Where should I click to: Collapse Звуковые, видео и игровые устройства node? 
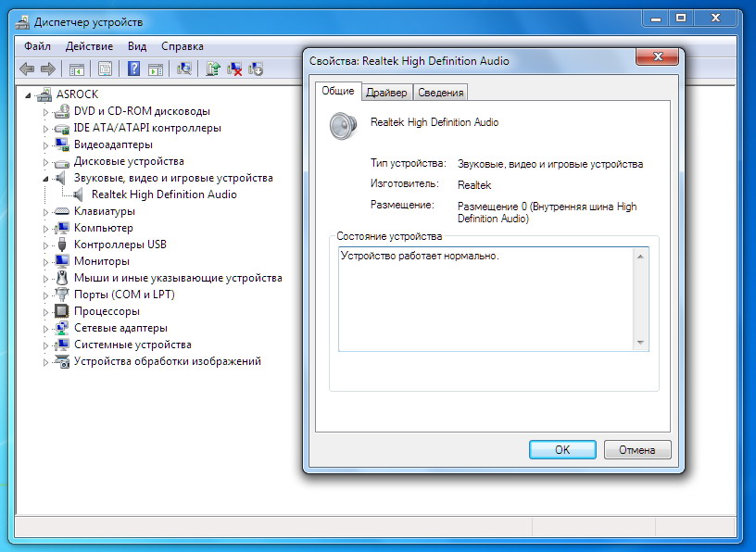[45, 179]
